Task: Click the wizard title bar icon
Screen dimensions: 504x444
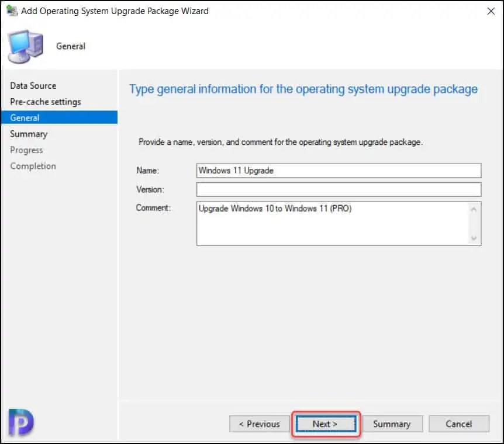Action: pyautogui.click(x=12, y=11)
